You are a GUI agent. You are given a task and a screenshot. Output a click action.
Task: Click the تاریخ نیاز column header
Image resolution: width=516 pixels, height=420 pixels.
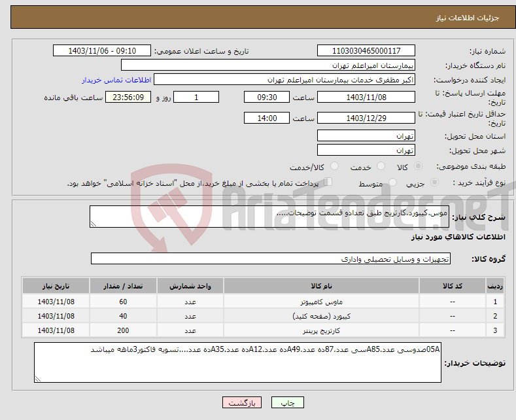coord(56,286)
